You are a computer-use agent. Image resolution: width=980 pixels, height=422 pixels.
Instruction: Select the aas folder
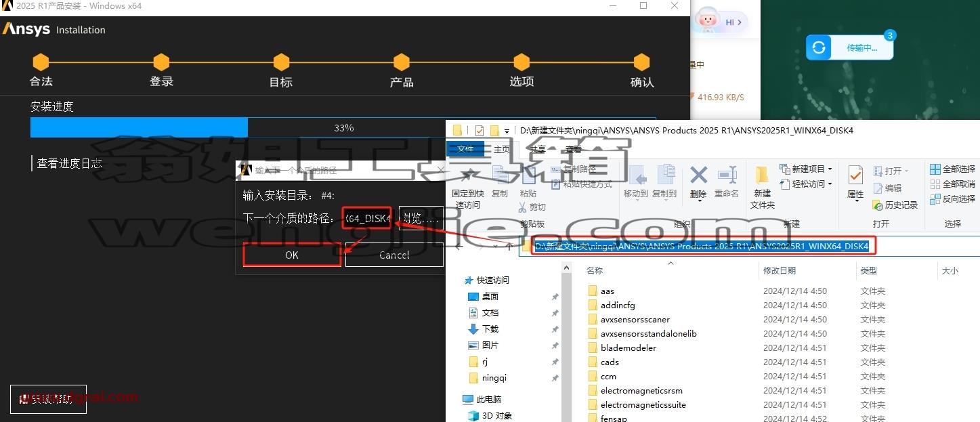coord(608,291)
